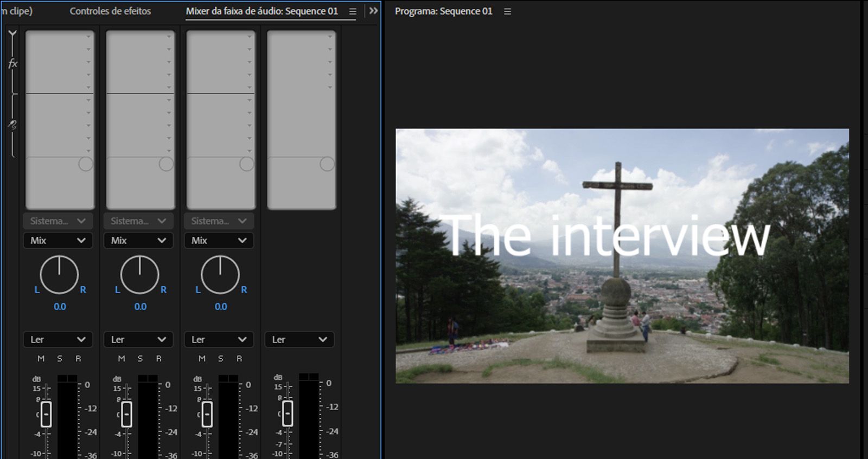The image size is (868, 459).
Task: Enable record on second audio track (R)
Action: click(158, 359)
